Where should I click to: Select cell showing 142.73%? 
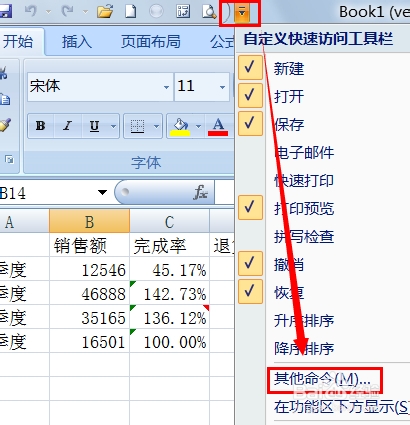[x=169, y=293]
